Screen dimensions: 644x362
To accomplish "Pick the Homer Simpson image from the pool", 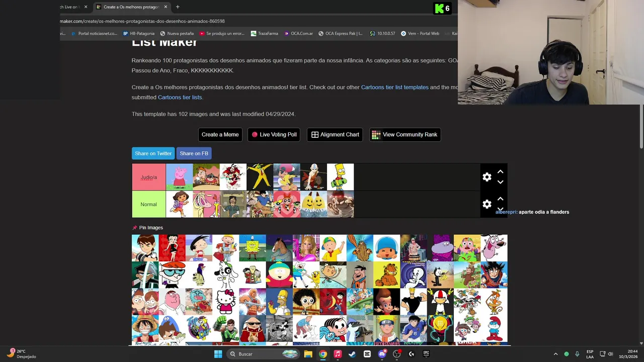I will [x=279, y=302].
